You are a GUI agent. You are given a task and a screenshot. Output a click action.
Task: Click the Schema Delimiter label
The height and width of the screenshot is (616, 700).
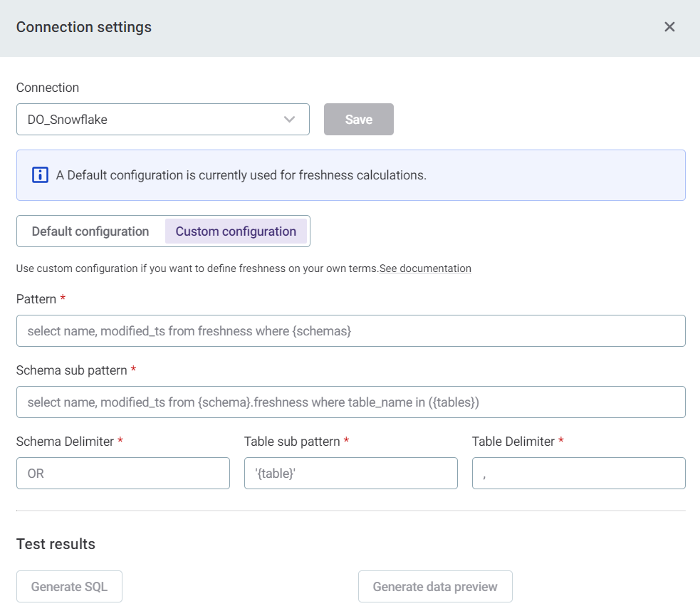pos(65,442)
